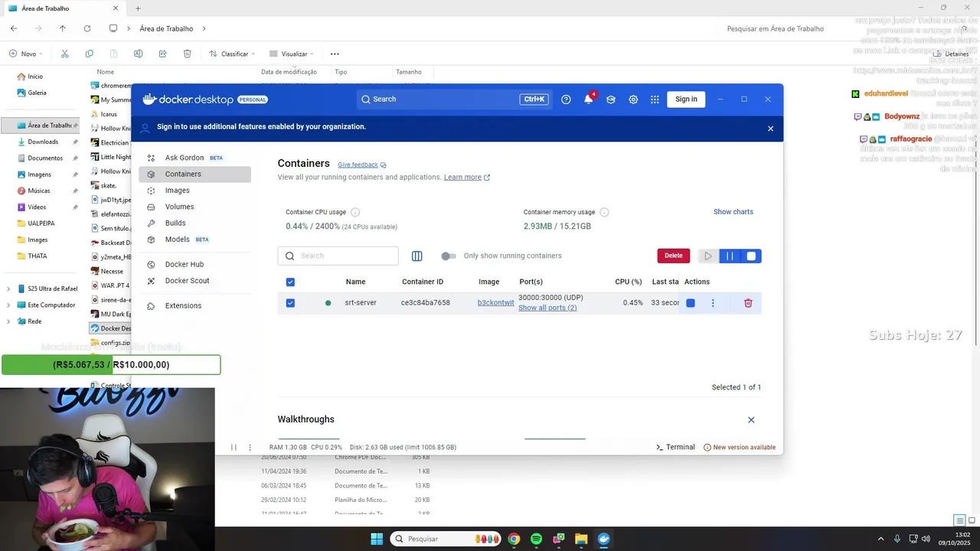Select Models in Docker sidebar
Viewport: 980px width, 551px height.
click(x=195, y=240)
